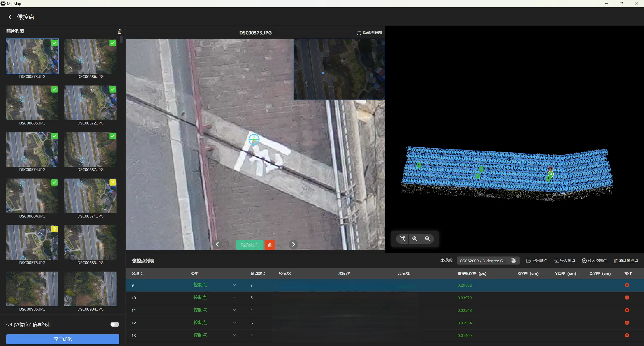Go to the next photo with the right arrow
The width and height of the screenshot is (644, 346).
click(293, 244)
